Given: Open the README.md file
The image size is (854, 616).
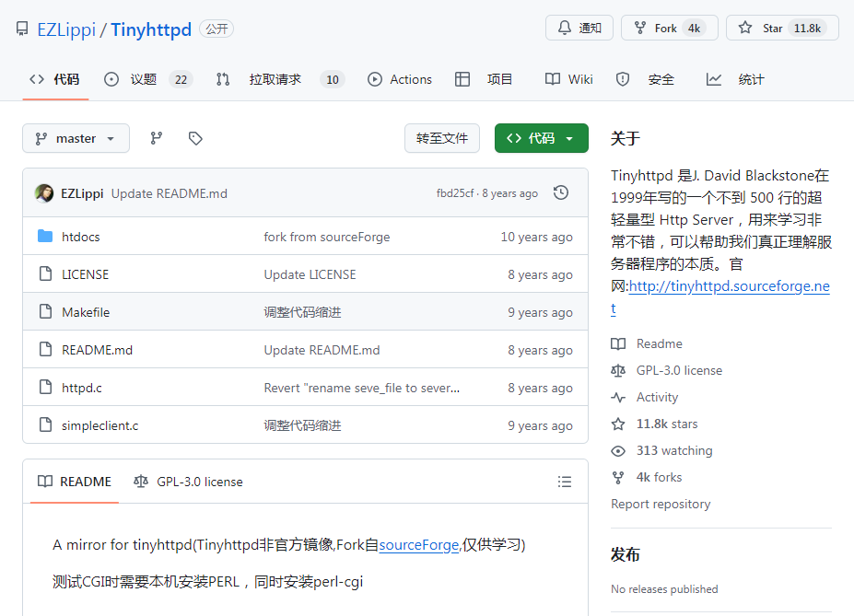Looking at the screenshot, I should (x=97, y=350).
